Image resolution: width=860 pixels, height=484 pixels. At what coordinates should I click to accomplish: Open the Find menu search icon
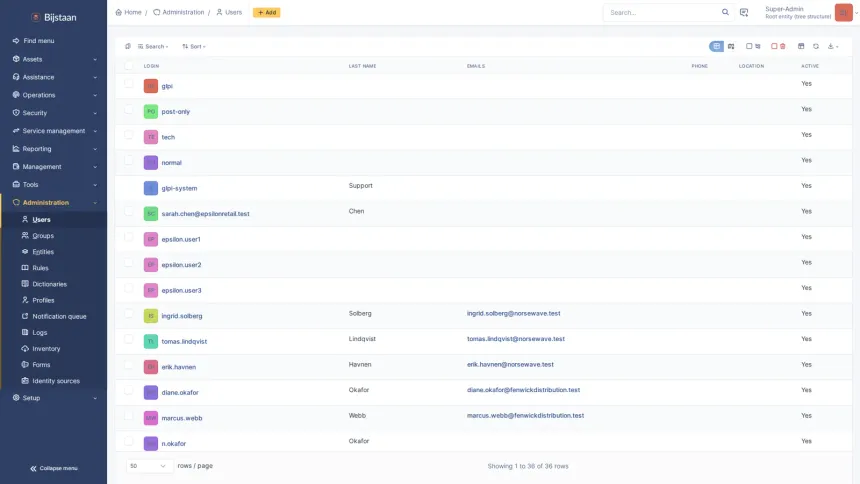click(x=16, y=41)
